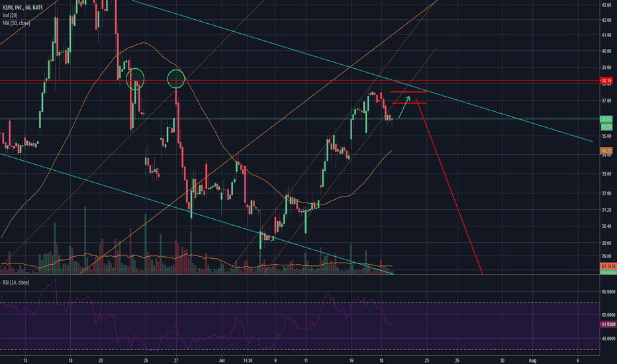Click the 30.40 price axis label
Image resolution: width=617 pixels, height=364 pixels.
pyautogui.click(x=606, y=226)
